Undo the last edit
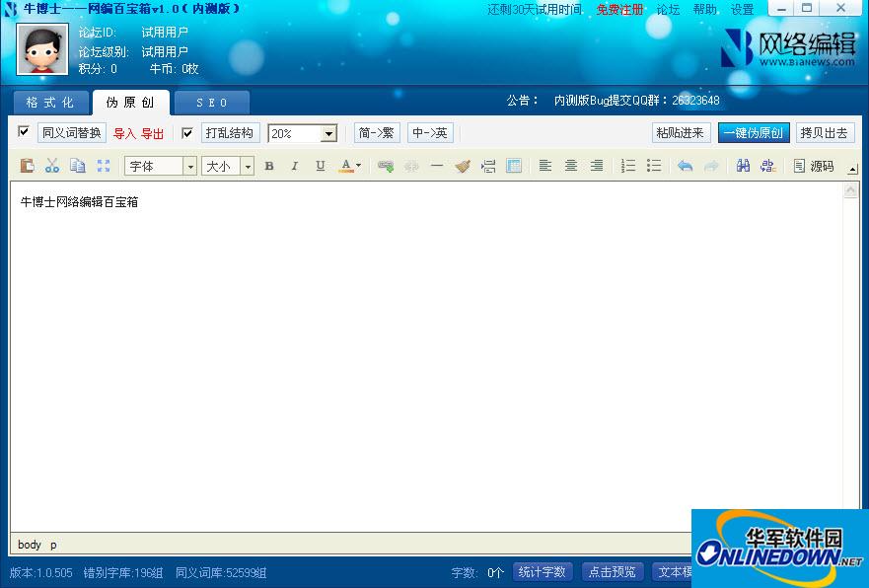The image size is (869, 588). 686,166
